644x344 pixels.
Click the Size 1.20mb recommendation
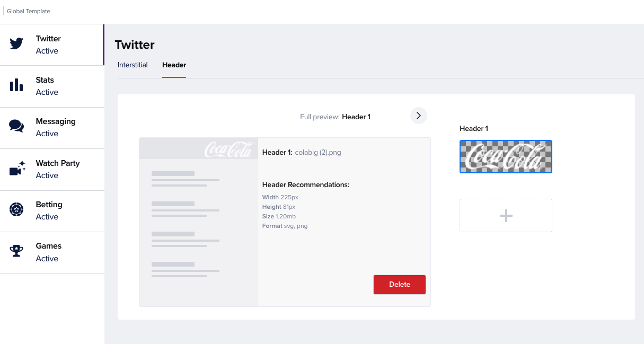pyautogui.click(x=279, y=216)
